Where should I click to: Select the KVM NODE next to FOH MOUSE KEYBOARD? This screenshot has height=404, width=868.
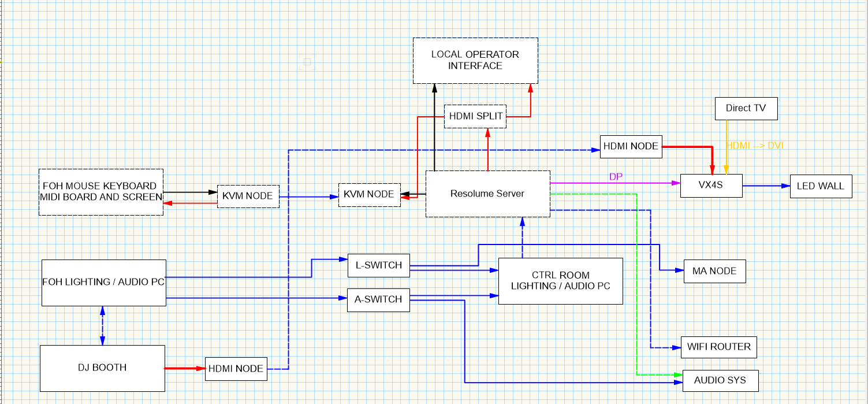click(248, 197)
